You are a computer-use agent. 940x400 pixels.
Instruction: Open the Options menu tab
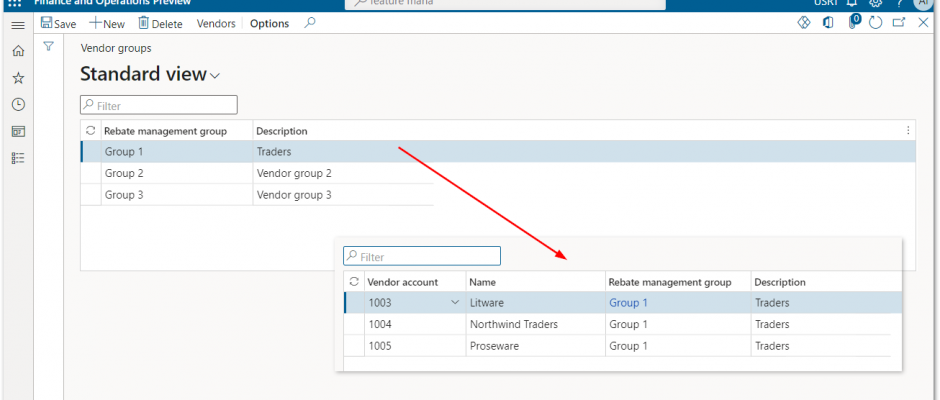click(x=269, y=23)
